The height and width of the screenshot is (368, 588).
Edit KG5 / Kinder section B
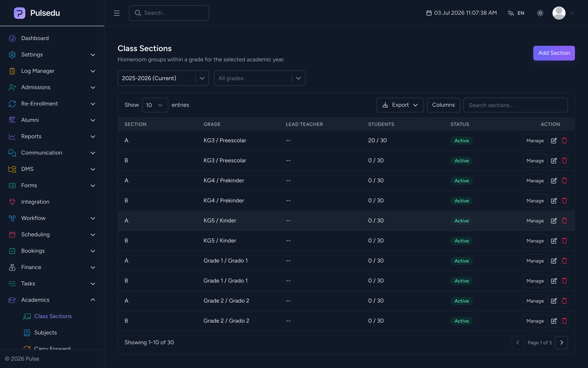coord(554,241)
